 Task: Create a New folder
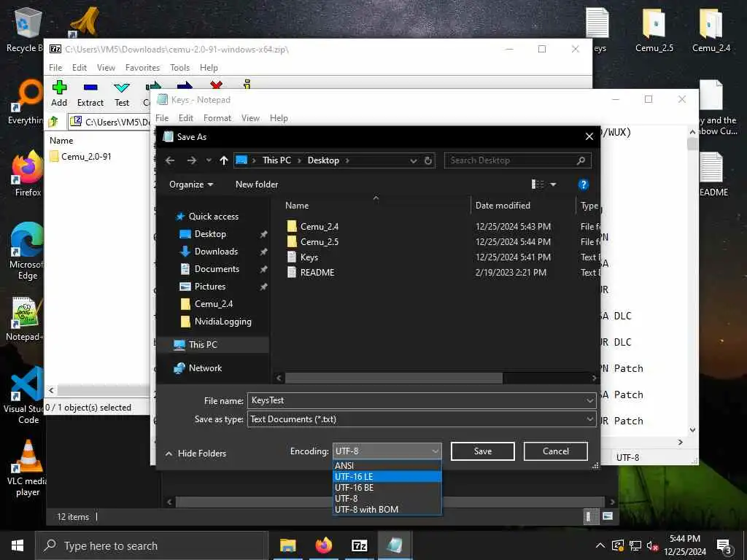click(x=257, y=184)
